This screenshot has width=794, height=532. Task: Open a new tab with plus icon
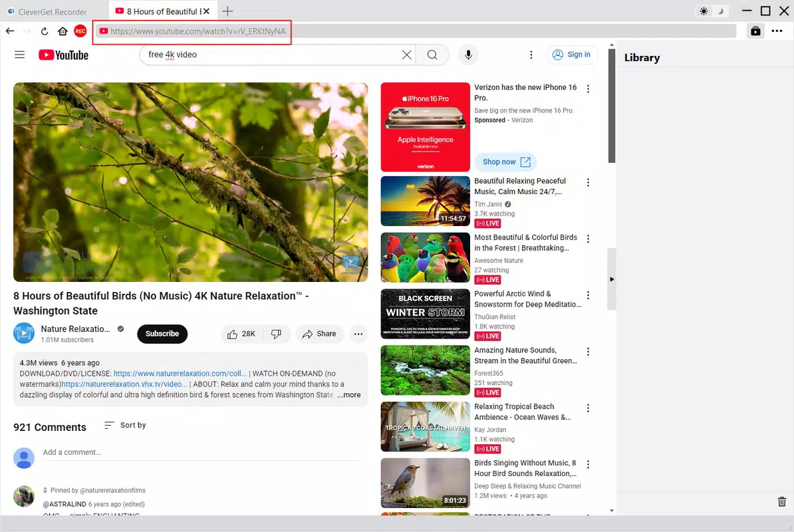click(x=228, y=11)
